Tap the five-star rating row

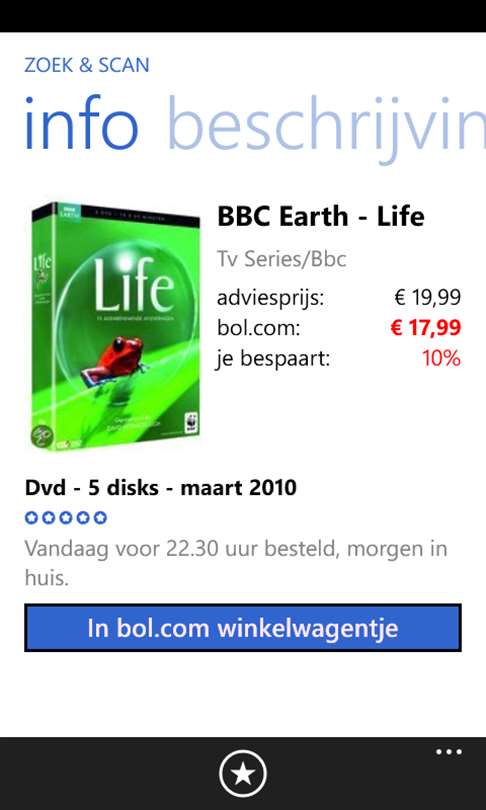click(66, 518)
